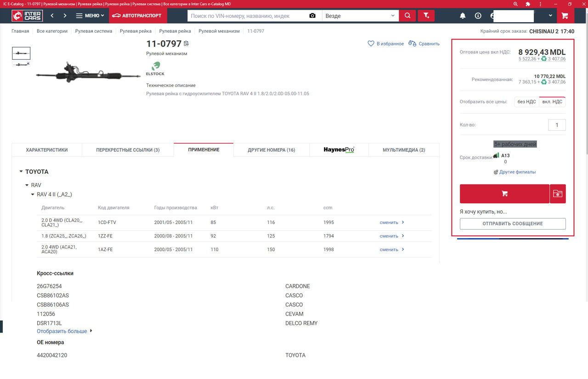Click OE number 4420042120
Screen dimensions: 588x379
52,355
